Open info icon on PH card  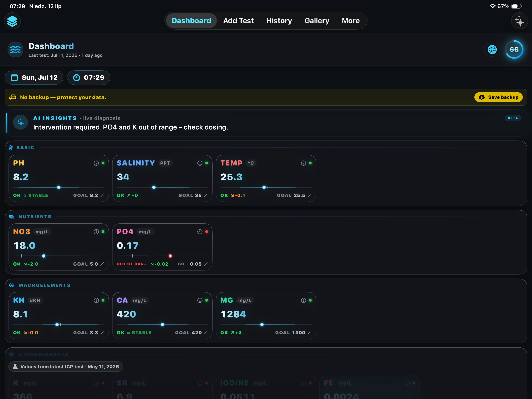96,163
